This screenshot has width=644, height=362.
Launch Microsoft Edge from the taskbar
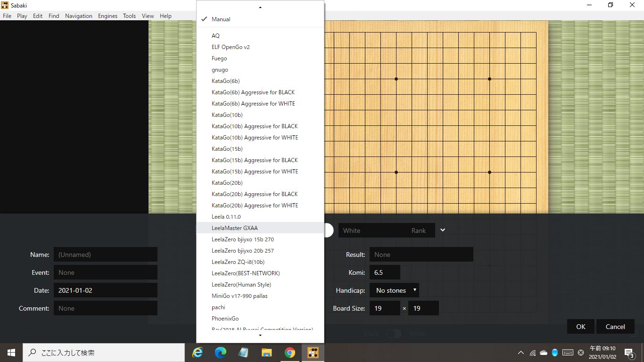click(x=220, y=353)
